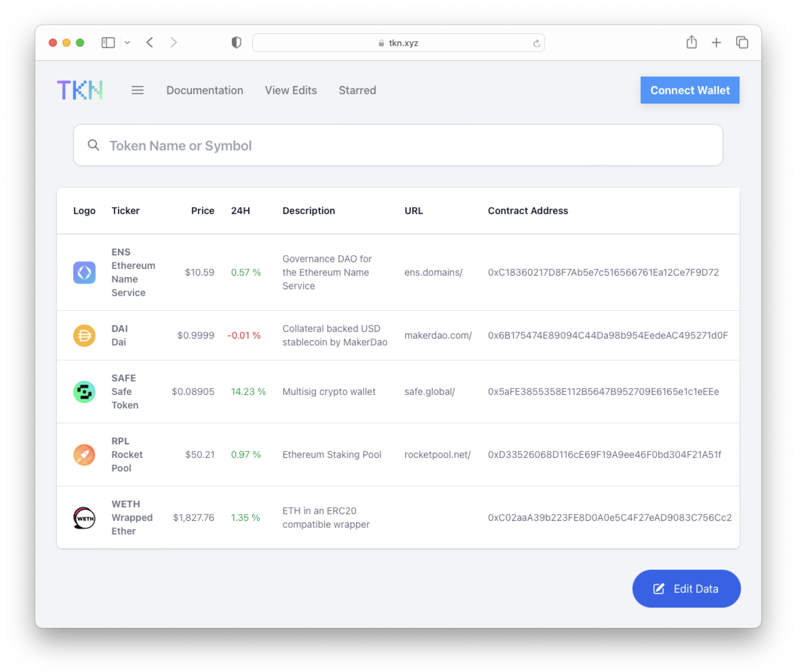
Task: Click the 'Ethereum Staking Pool' description
Action: click(x=332, y=455)
